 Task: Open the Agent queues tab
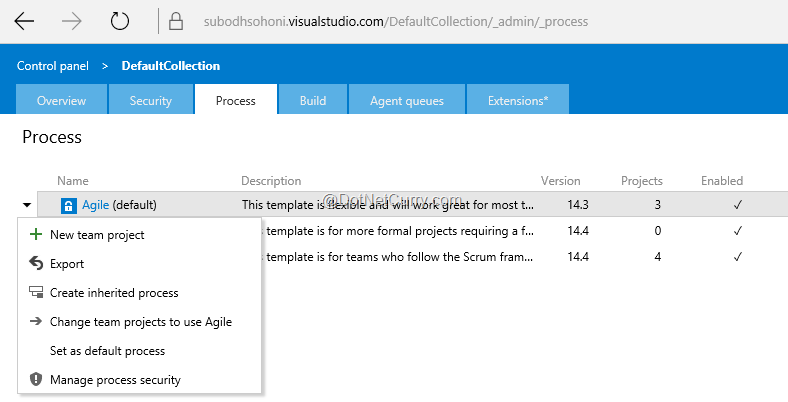tap(407, 99)
